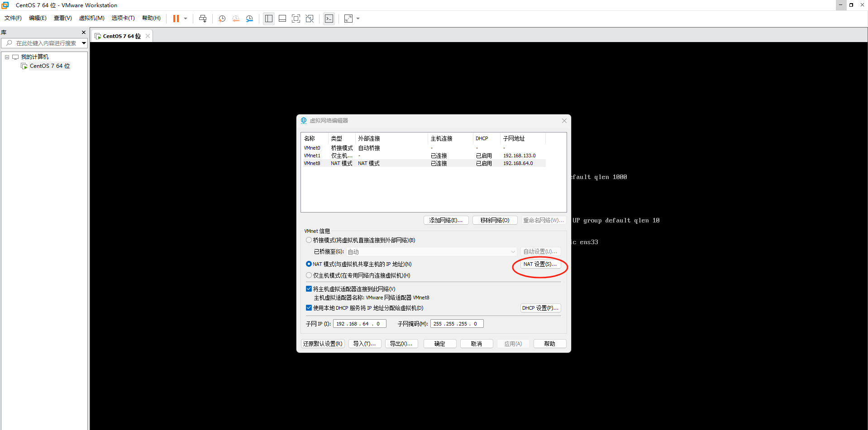Open DHCP 设置(P)... dialog
Image resolution: width=868 pixels, height=430 pixels.
(x=540, y=308)
